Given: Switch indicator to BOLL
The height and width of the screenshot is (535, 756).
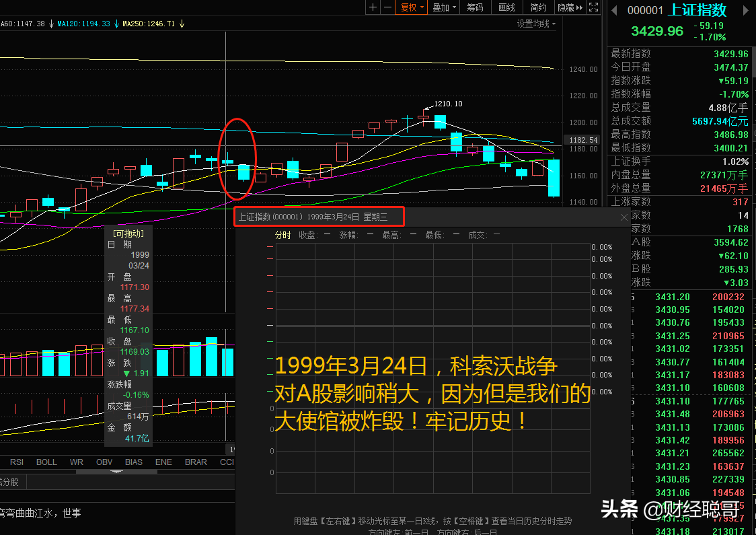Looking at the screenshot, I should click(x=47, y=462).
